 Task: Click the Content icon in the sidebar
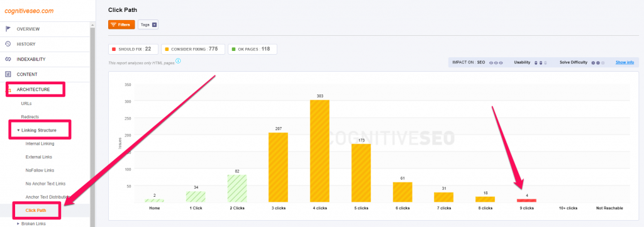click(8, 74)
